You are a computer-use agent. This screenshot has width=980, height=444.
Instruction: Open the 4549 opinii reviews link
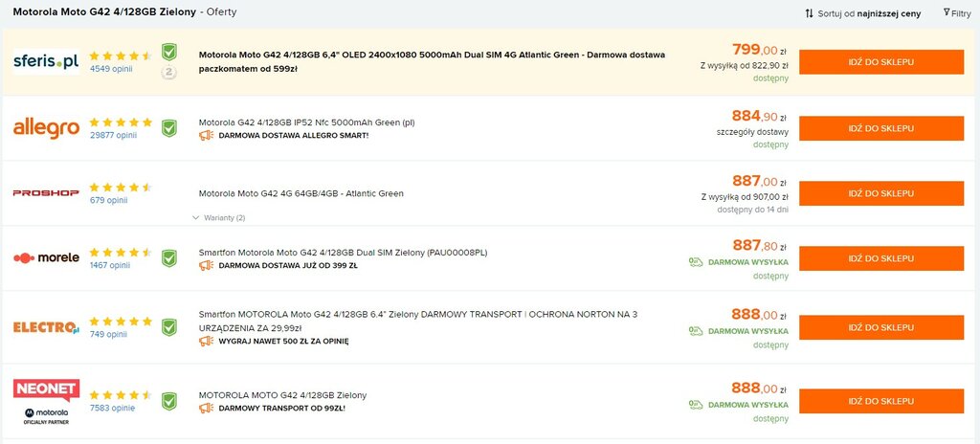(x=111, y=69)
